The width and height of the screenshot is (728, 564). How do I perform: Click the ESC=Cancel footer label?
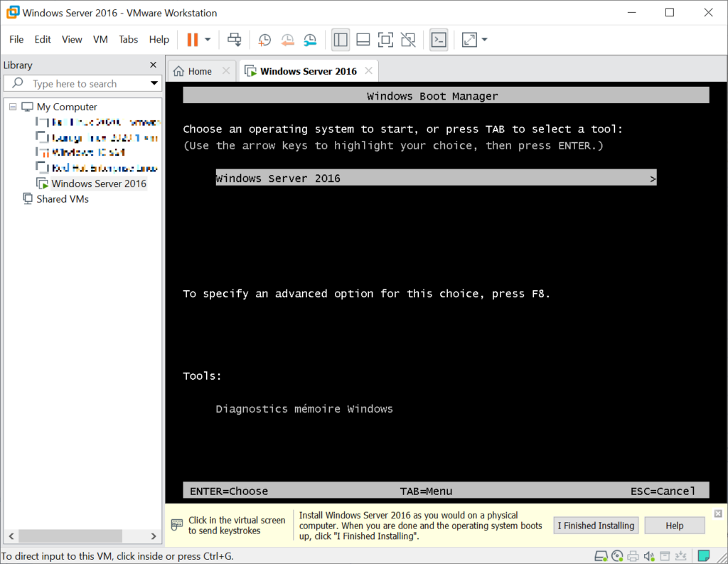coord(663,491)
